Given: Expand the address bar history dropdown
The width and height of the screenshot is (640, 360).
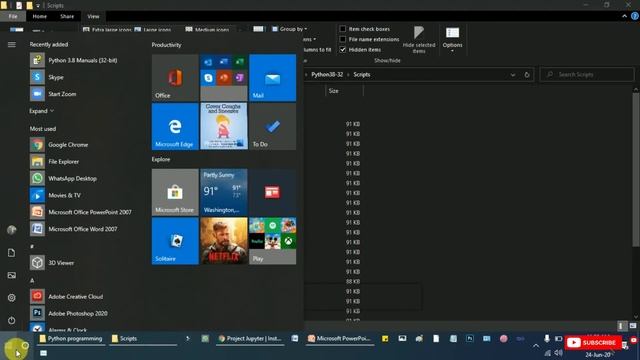Looking at the screenshot, I should 513,75.
